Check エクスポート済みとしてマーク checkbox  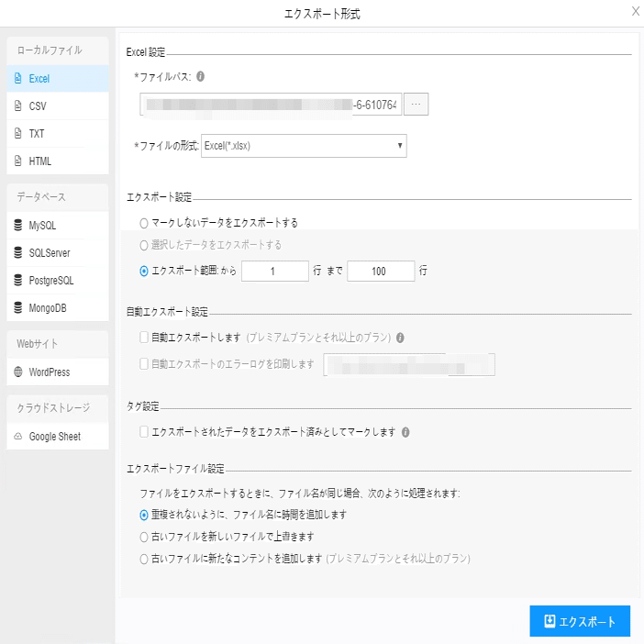[x=143, y=432]
